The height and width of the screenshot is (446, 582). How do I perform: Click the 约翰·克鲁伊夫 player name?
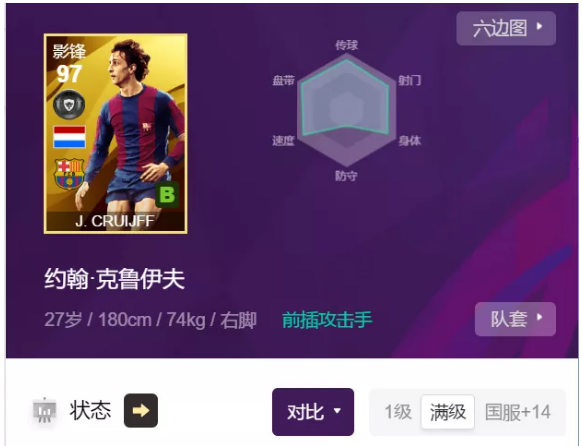(114, 279)
